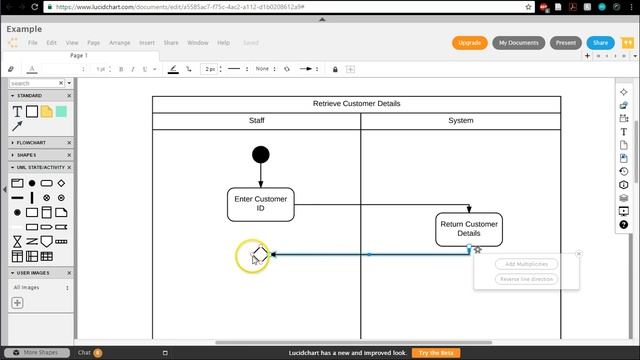Click the blue Share button
The image size is (640, 360).
coord(600,42)
